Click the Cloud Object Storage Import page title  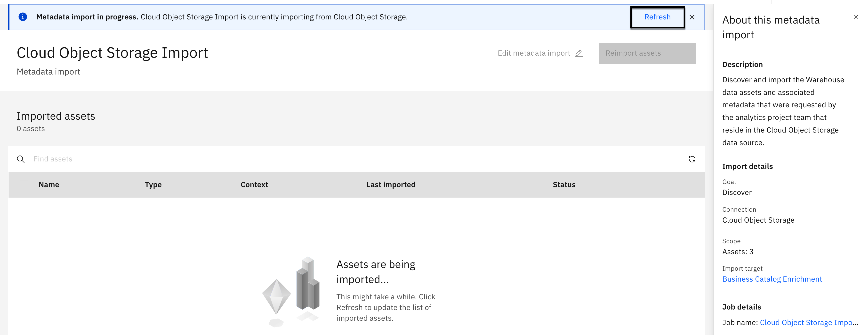[x=112, y=53]
